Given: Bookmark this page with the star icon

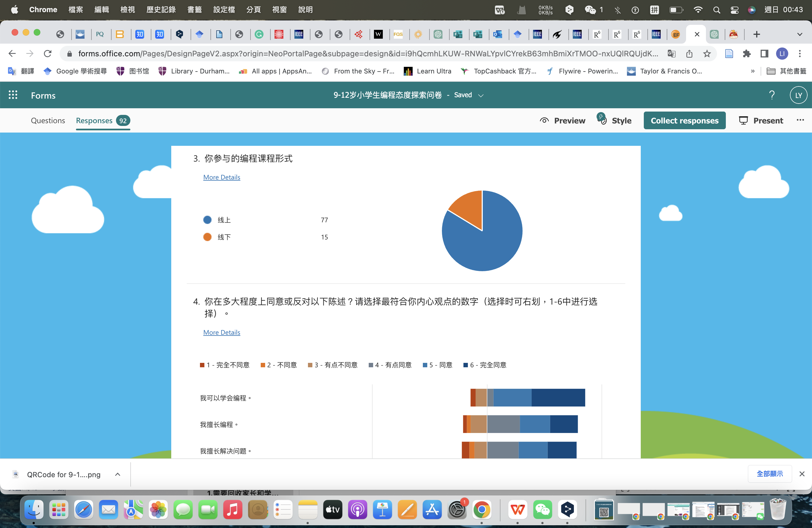Looking at the screenshot, I should coord(707,54).
